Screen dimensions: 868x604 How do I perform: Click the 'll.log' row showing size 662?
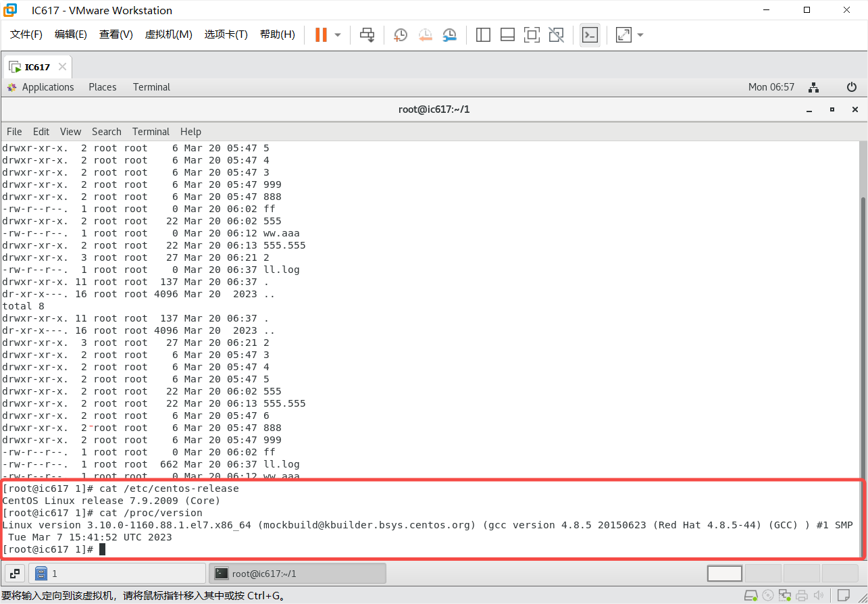[151, 464]
